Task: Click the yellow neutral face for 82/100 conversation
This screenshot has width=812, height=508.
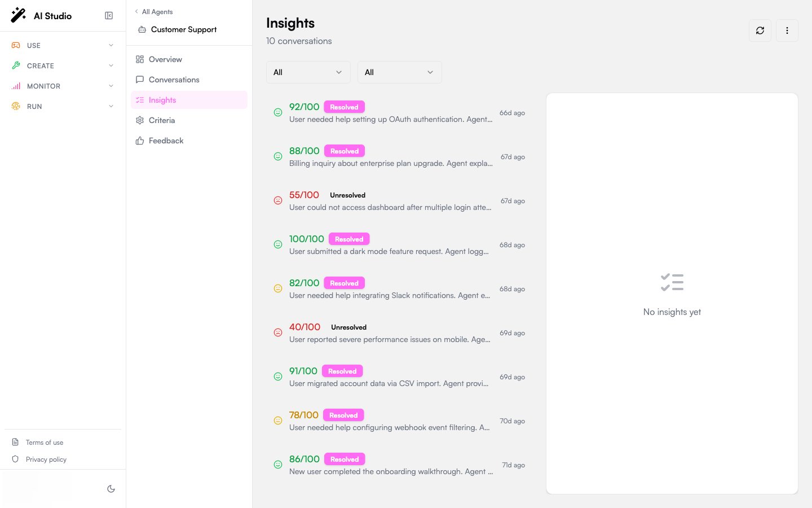Action: [x=278, y=288]
